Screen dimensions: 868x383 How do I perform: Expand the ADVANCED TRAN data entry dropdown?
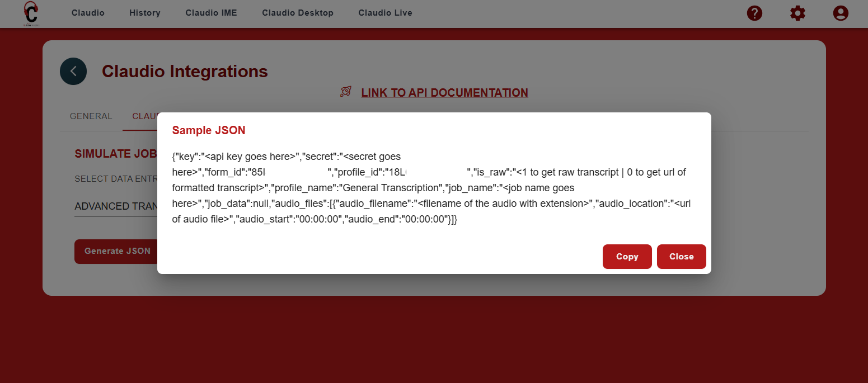[115, 206]
